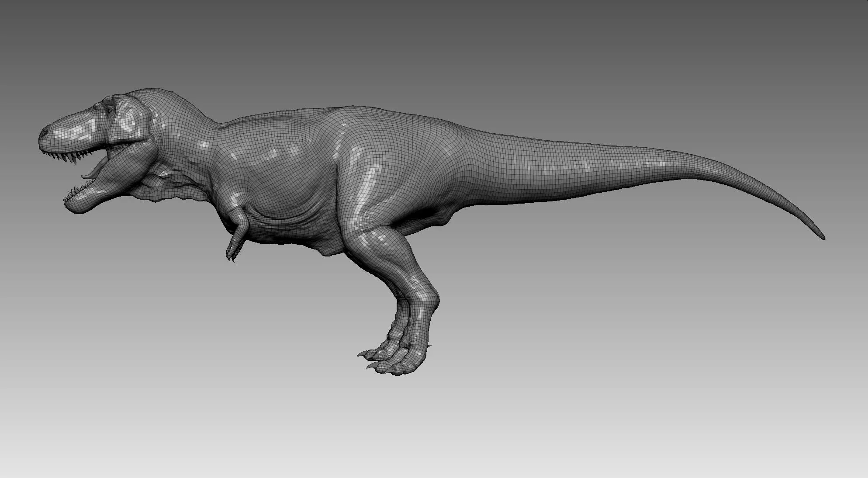Click the dinosaur's nostril on the snout
Screen dimensions: 868x478
[45, 132]
